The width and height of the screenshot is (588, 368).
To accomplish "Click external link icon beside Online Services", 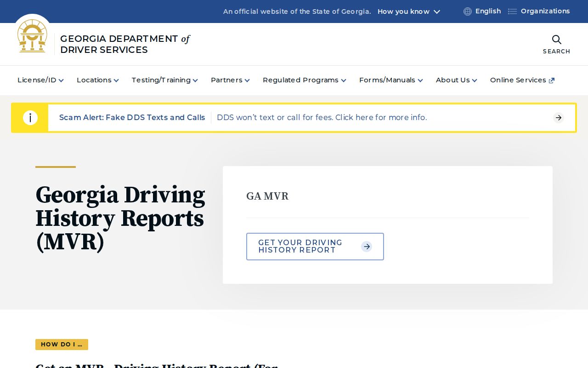I will (x=552, y=80).
